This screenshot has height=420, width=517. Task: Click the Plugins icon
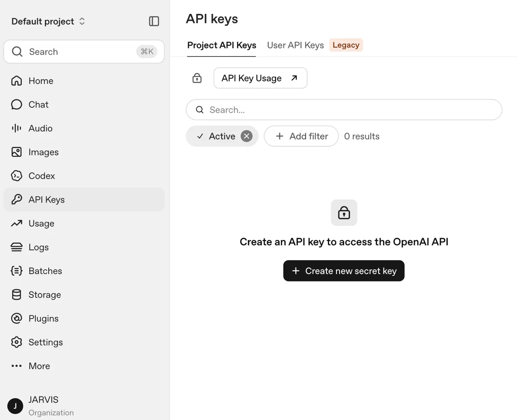(16, 318)
